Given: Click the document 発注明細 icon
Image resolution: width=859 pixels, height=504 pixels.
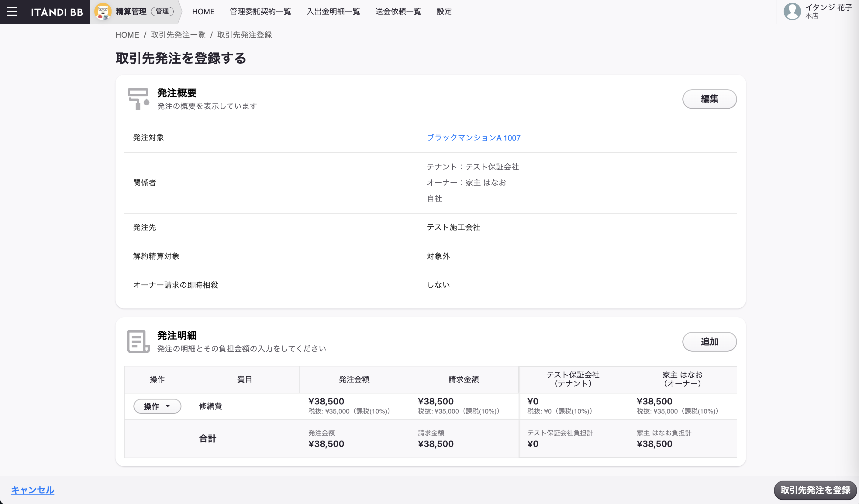Looking at the screenshot, I should pyautogui.click(x=138, y=341).
